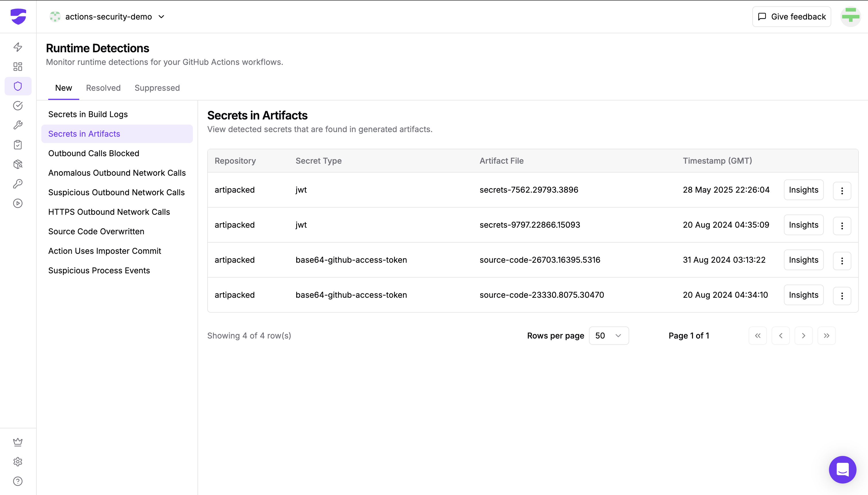Open the dashboard grid icon in sidebar
Image resolution: width=868 pixels, height=495 pixels.
click(18, 67)
